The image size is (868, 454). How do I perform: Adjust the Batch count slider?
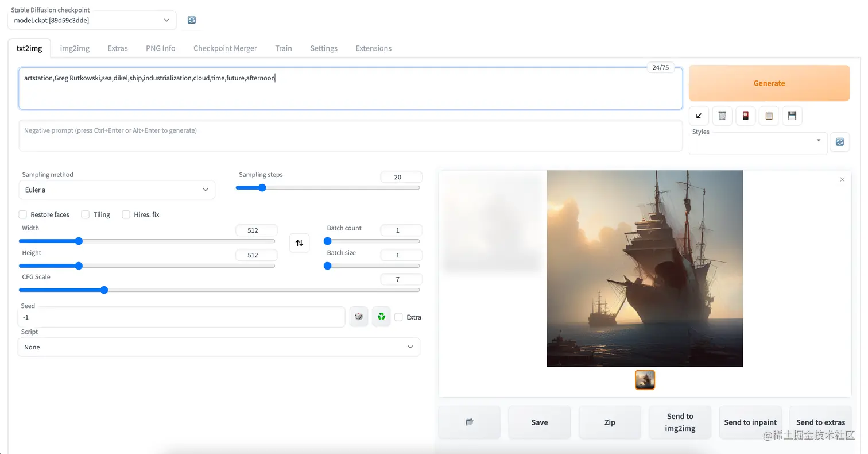[x=372, y=241]
